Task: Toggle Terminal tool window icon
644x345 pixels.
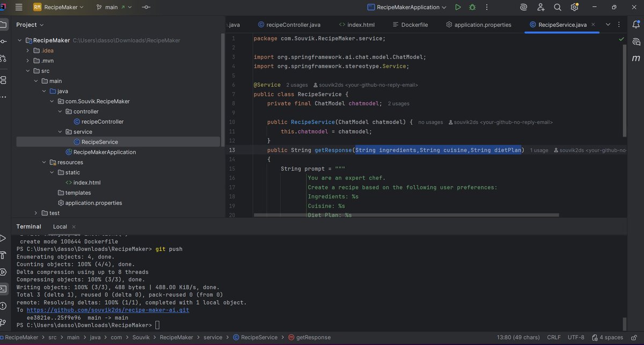Action: (3, 289)
